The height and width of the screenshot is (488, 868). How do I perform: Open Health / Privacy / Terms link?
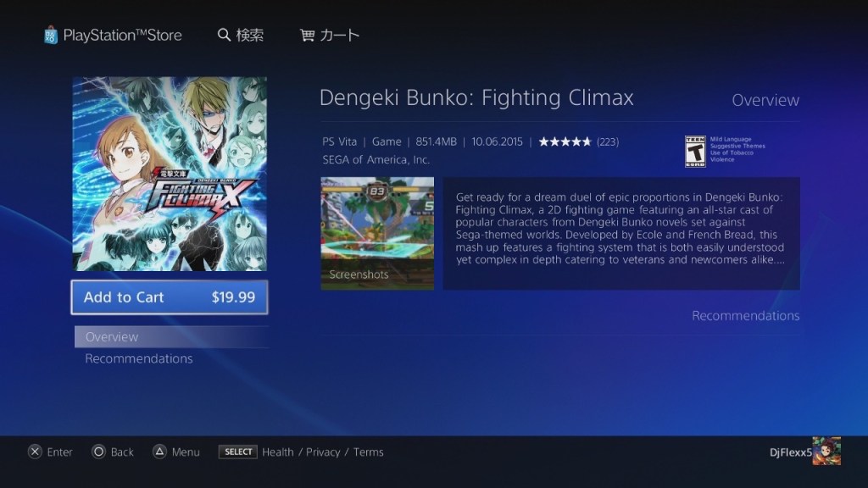(x=323, y=452)
